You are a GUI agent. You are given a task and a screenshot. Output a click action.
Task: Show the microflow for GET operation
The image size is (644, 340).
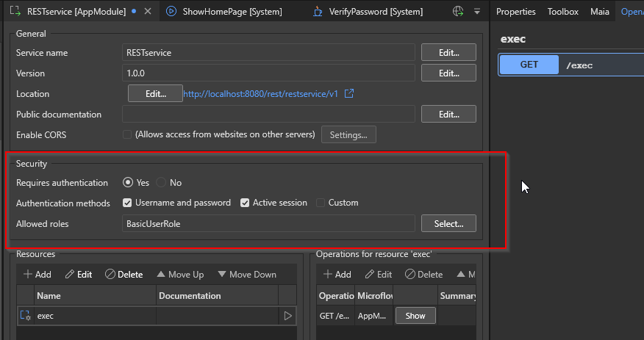click(415, 316)
